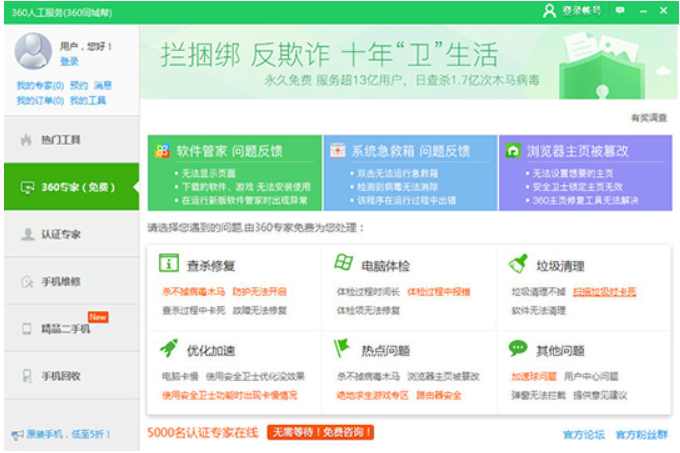Screen dimensions: 680x453
Task: Click the 登录 link under the greeting
Action: 69,62
